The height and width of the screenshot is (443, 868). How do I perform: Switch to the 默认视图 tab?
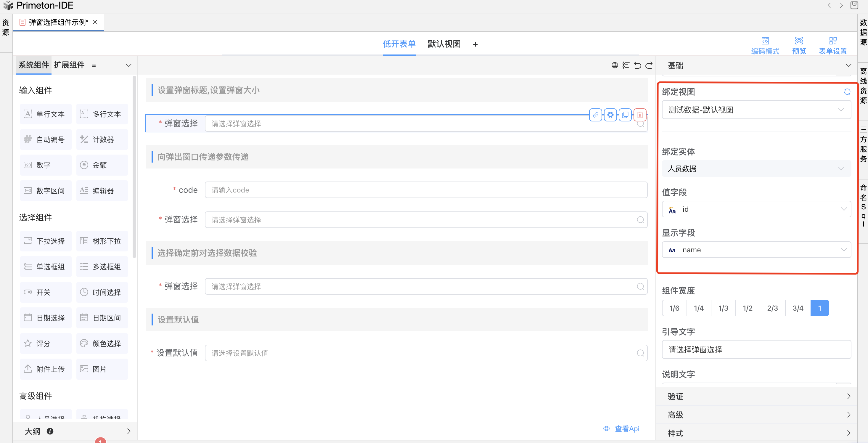(x=444, y=44)
